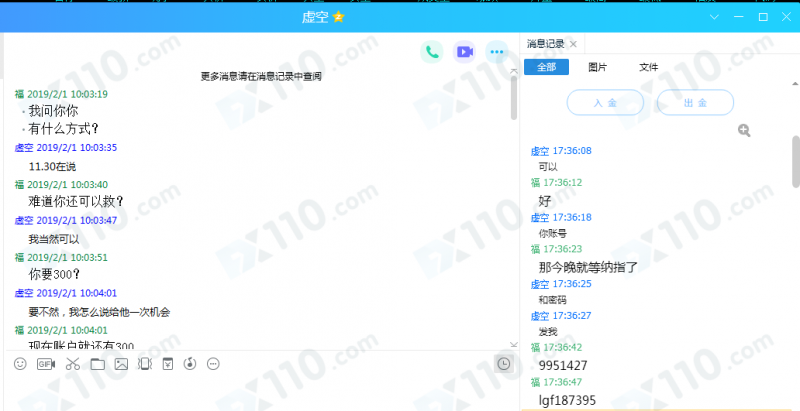Select the 全部 filter tab
The image size is (800, 411).
546,67
